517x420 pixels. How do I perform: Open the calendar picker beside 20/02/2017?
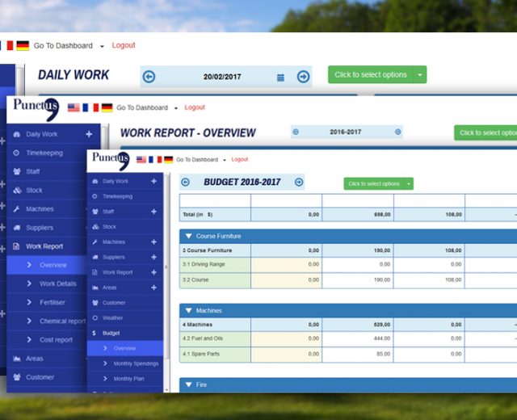click(x=280, y=78)
